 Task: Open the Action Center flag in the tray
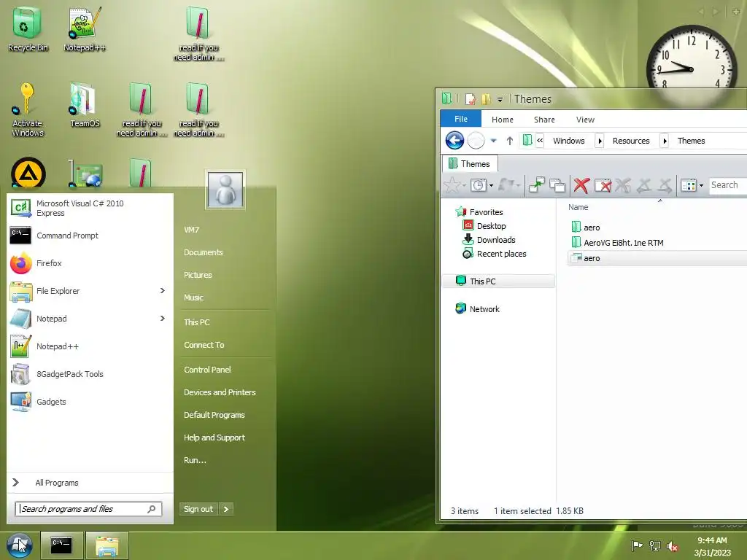636,545
